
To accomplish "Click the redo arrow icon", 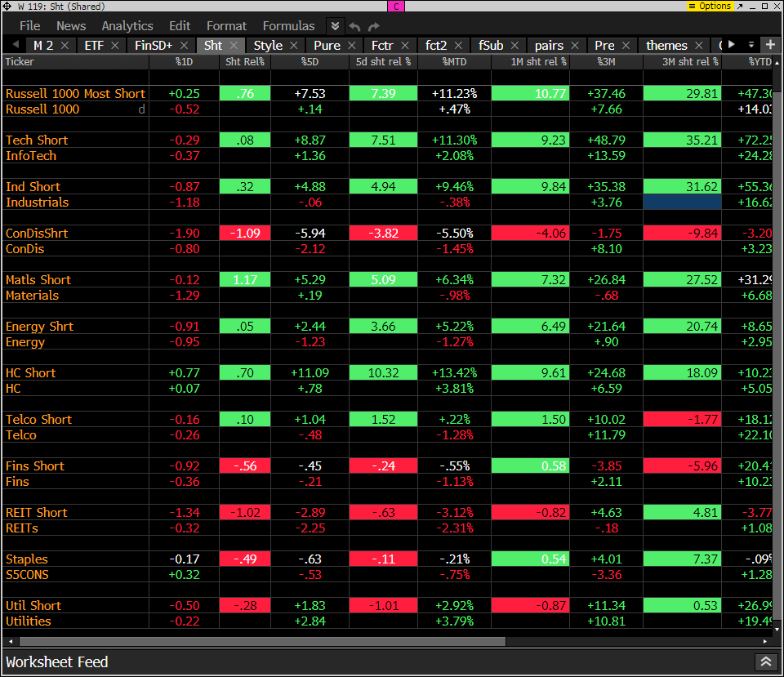I will (x=374, y=26).
